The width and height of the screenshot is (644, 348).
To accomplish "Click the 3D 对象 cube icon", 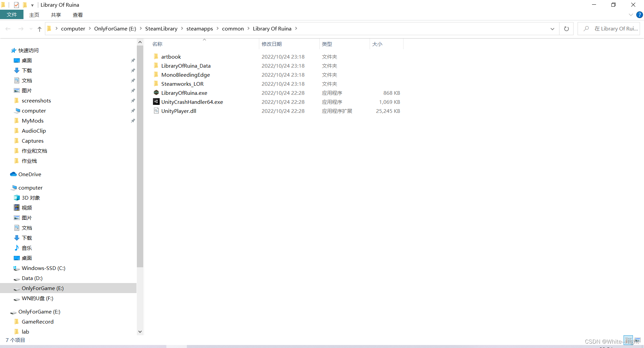I will pos(17,198).
